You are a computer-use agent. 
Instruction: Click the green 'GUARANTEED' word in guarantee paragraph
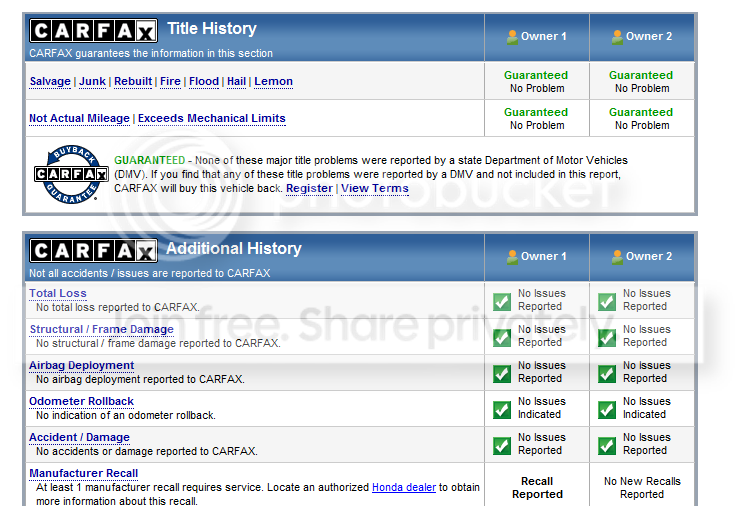150,160
